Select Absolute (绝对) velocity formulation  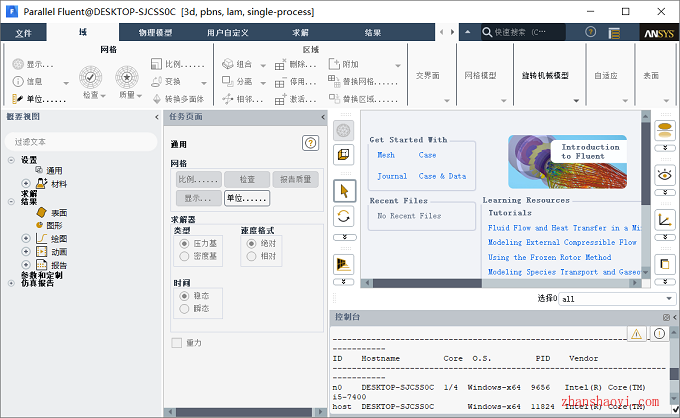(252, 244)
